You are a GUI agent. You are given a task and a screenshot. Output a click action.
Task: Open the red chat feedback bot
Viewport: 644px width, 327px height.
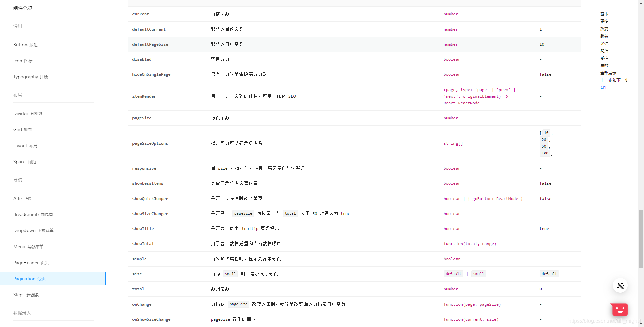click(620, 310)
